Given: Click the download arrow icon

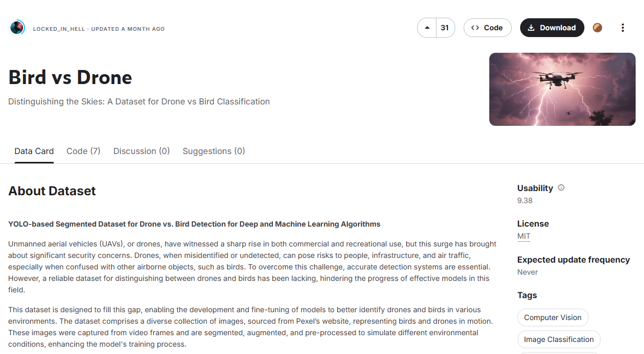Looking at the screenshot, I should (x=531, y=28).
